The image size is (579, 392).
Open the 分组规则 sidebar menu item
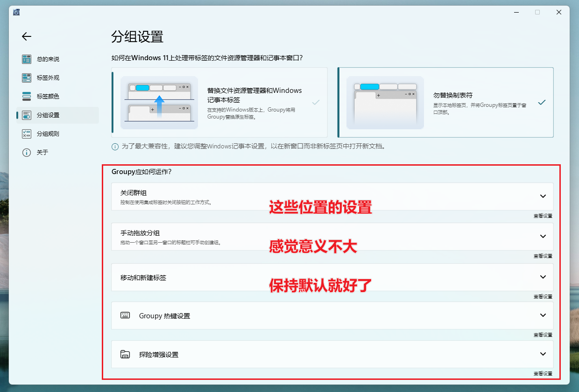coord(48,134)
